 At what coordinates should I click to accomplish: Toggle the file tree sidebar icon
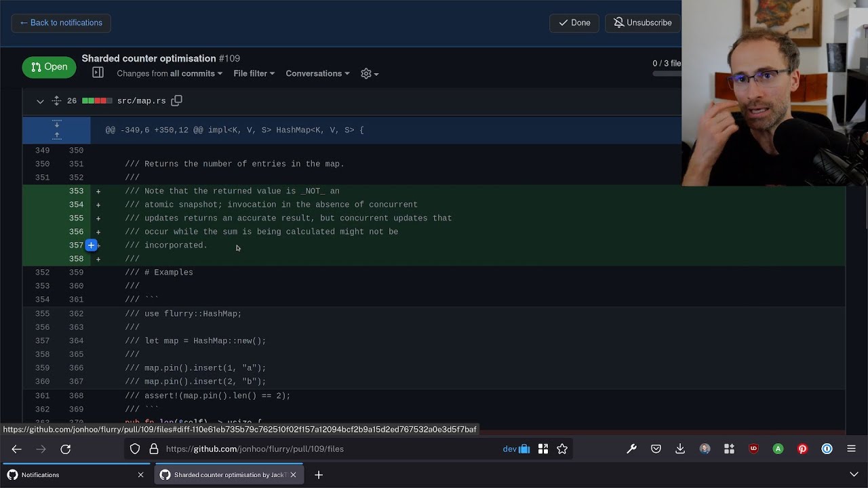tap(98, 73)
